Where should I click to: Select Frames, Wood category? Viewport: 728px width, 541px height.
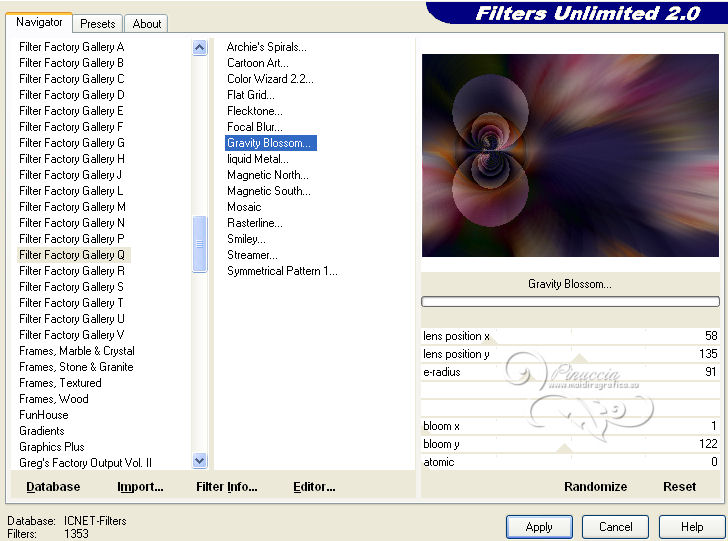(53, 399)
